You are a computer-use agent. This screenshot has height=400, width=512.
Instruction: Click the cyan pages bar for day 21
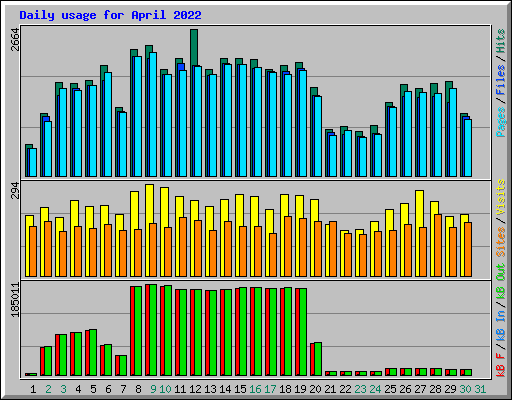click(333, 156)
